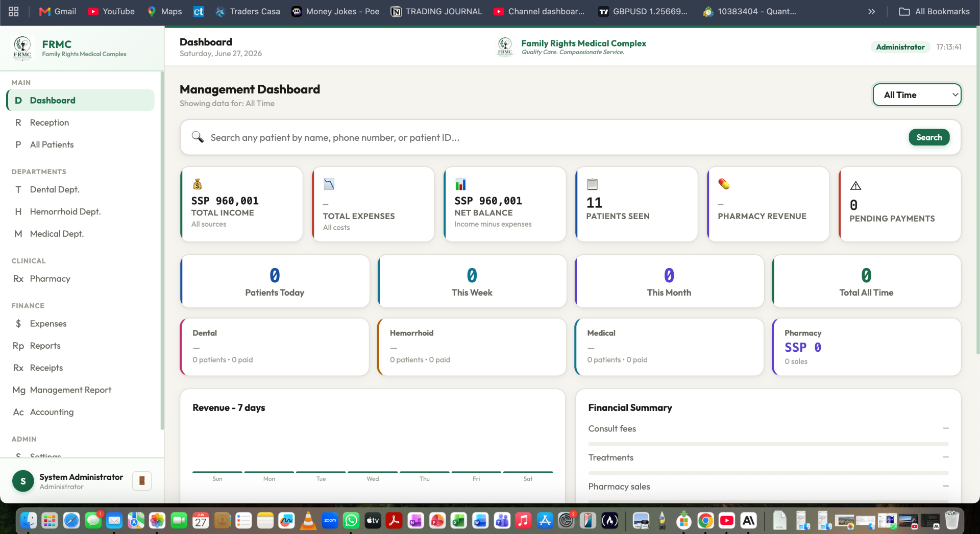
Task: Click the FRMC logo in the sidebar
Action: click(22, 48)
